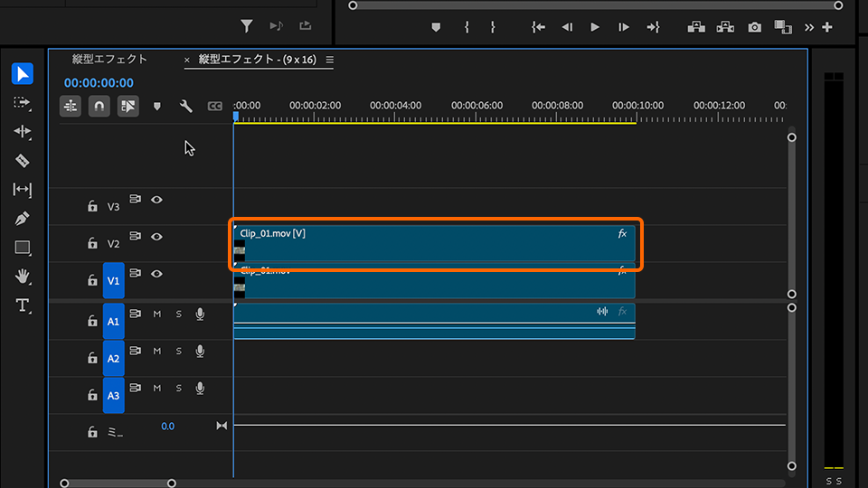Add a marker in the timeline header
This screenshot has height=488, width=868.
coord(156,107)
